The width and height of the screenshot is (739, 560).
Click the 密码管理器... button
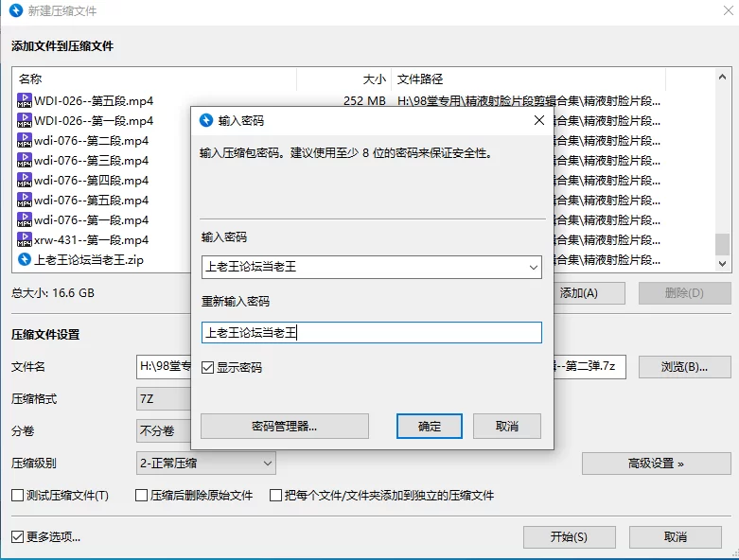(285, 427)
